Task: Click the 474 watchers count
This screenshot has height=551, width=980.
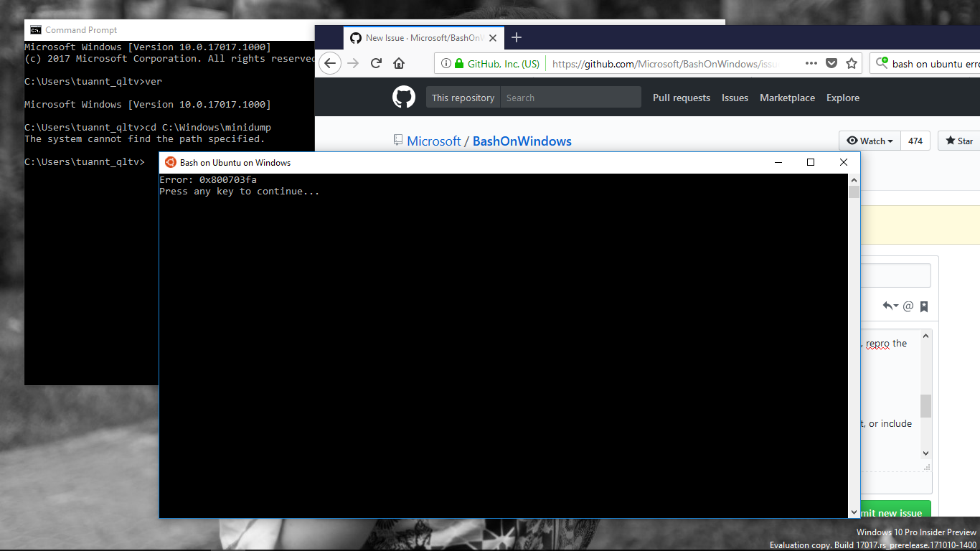Action: (915, 141)
